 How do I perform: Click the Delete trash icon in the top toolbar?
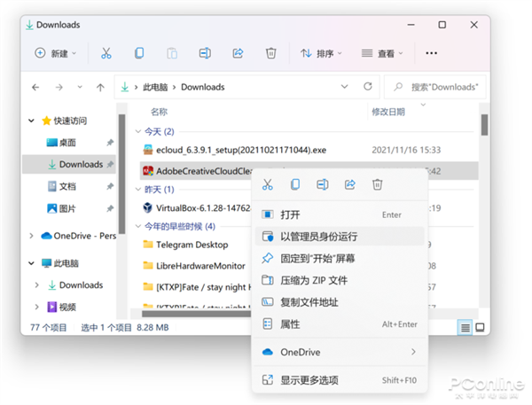pyautogui.click(x=270, y=53)
